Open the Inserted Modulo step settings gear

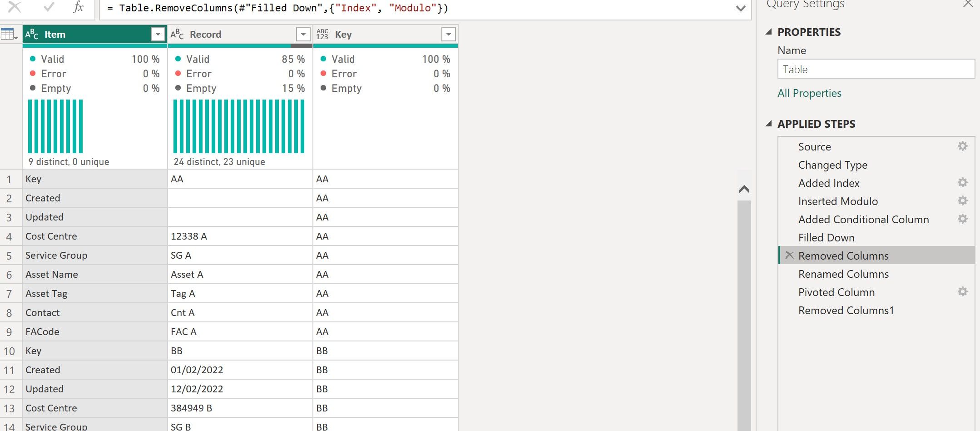(962, 201)
